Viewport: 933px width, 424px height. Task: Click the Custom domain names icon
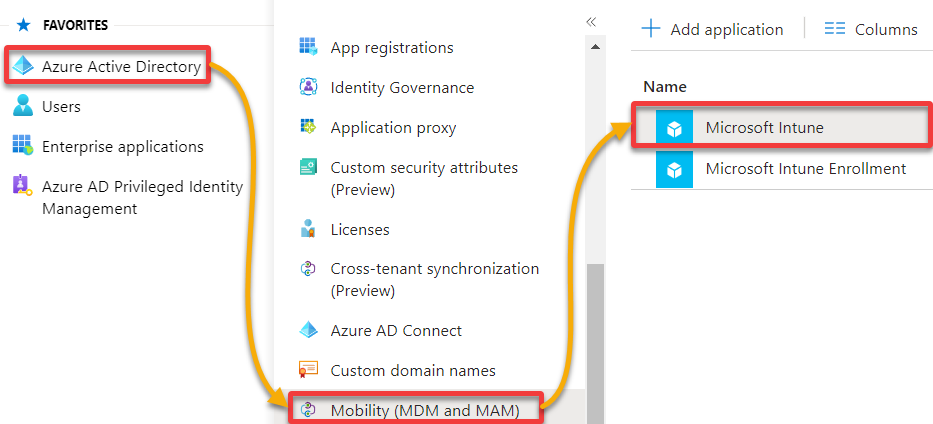coord(308,370)
